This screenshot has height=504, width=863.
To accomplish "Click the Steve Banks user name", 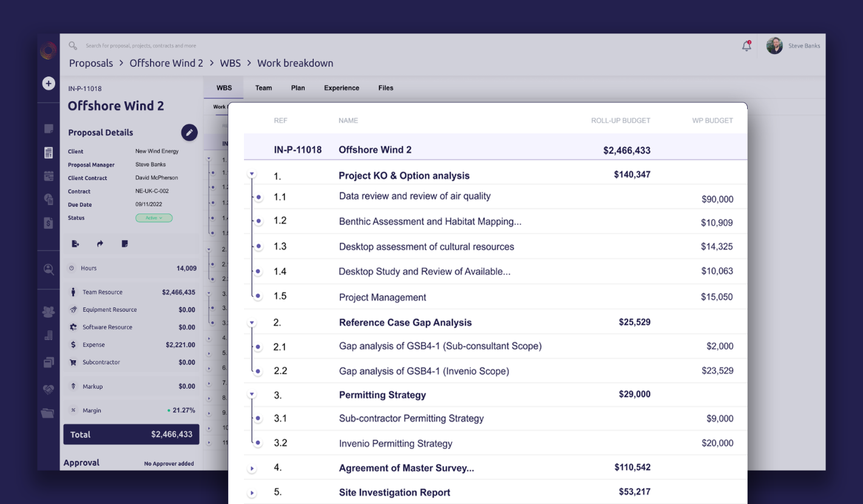I will click(804, 45).
